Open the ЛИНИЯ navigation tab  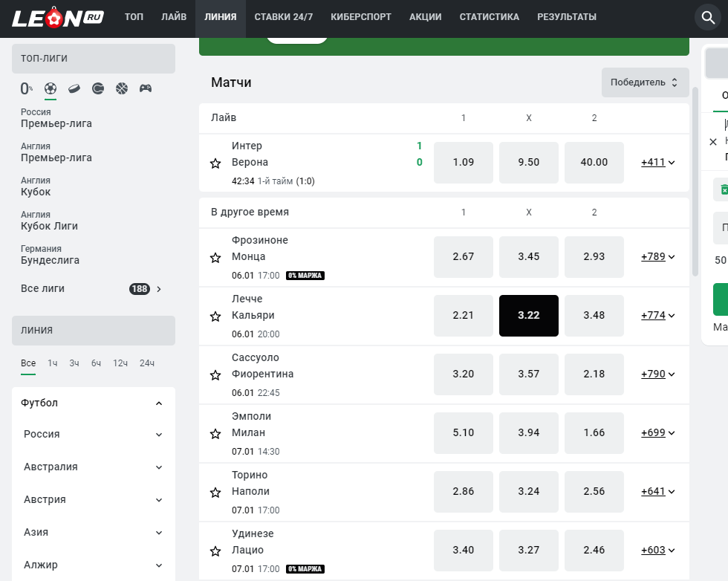tap(221, 17)
